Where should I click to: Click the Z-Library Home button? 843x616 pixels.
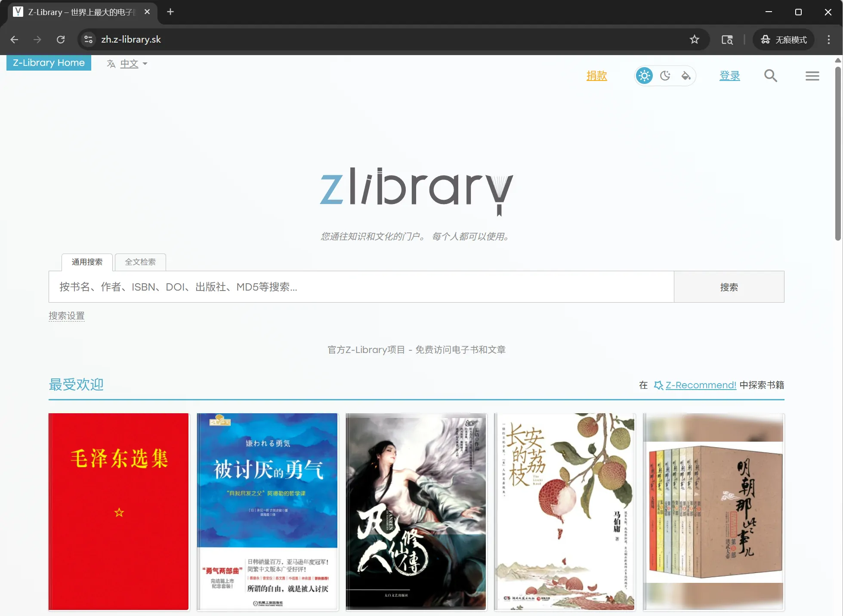coord(49,63)
